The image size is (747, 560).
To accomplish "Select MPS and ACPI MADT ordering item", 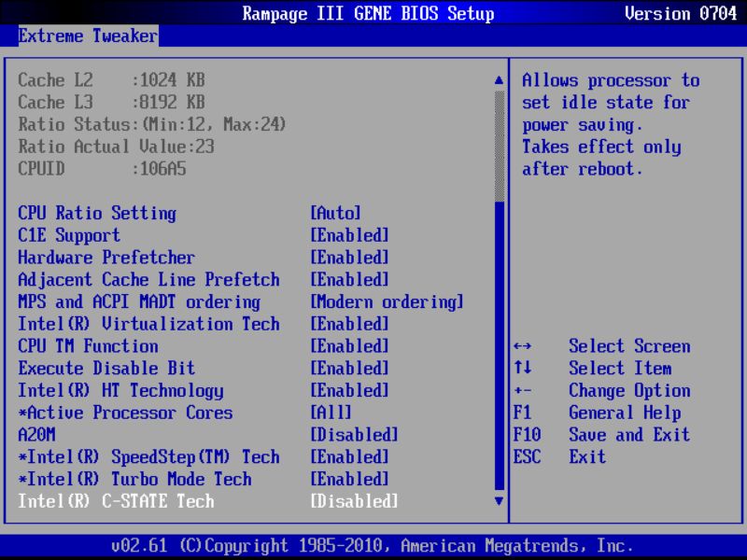I will tap(139, 301).
